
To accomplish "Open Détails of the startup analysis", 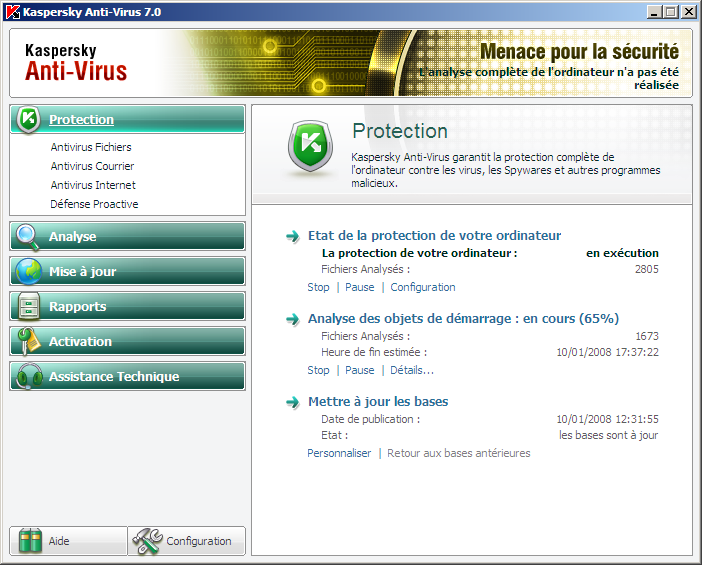I will [x=412, y=370].
